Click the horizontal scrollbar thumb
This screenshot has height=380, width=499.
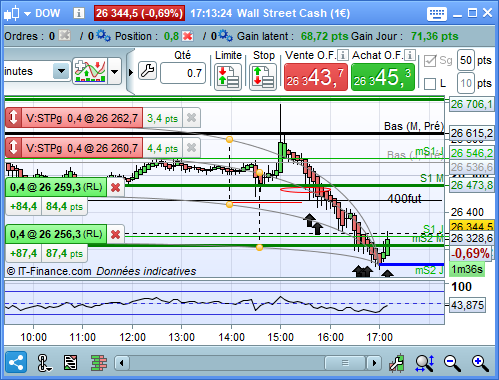(345, 363)
